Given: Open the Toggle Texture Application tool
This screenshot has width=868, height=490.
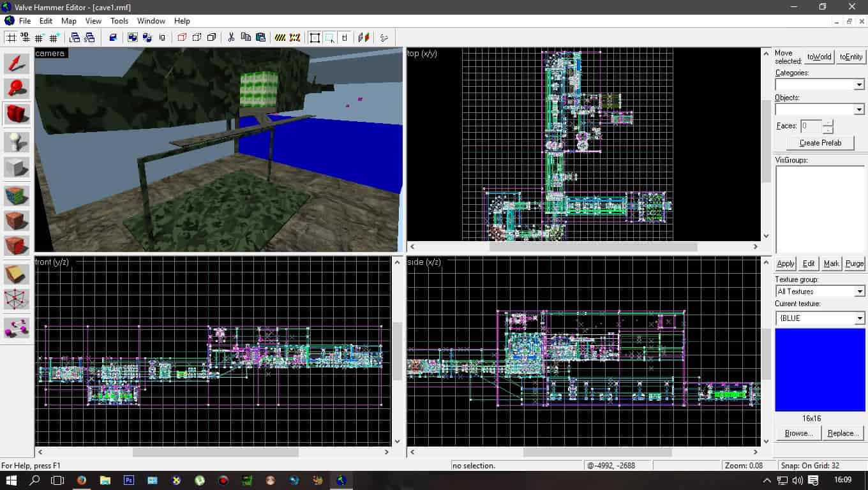Looking at the screenshot, I should pyautogui.click(x=17, y=195).
